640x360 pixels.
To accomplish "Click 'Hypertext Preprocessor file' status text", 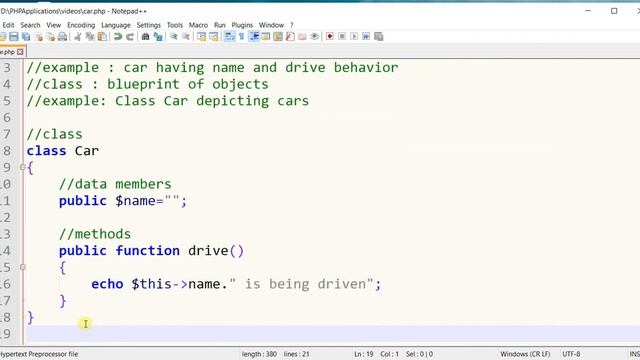I will point(39,354).
